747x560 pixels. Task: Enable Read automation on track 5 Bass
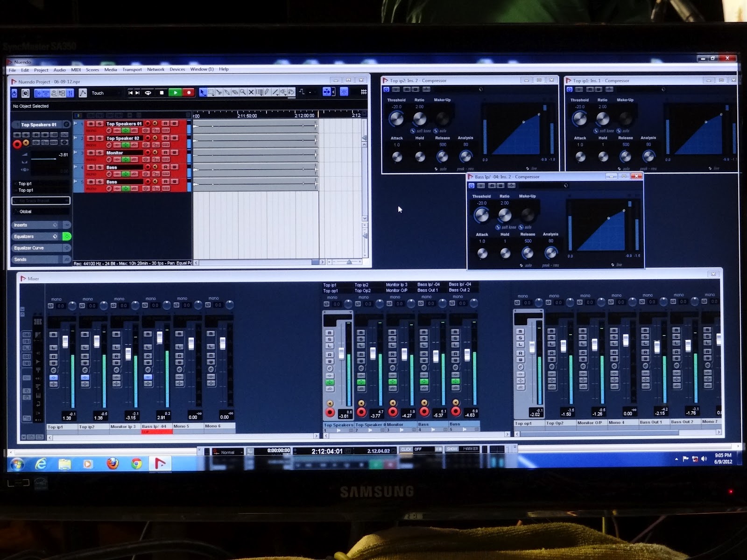click(165, 182)
